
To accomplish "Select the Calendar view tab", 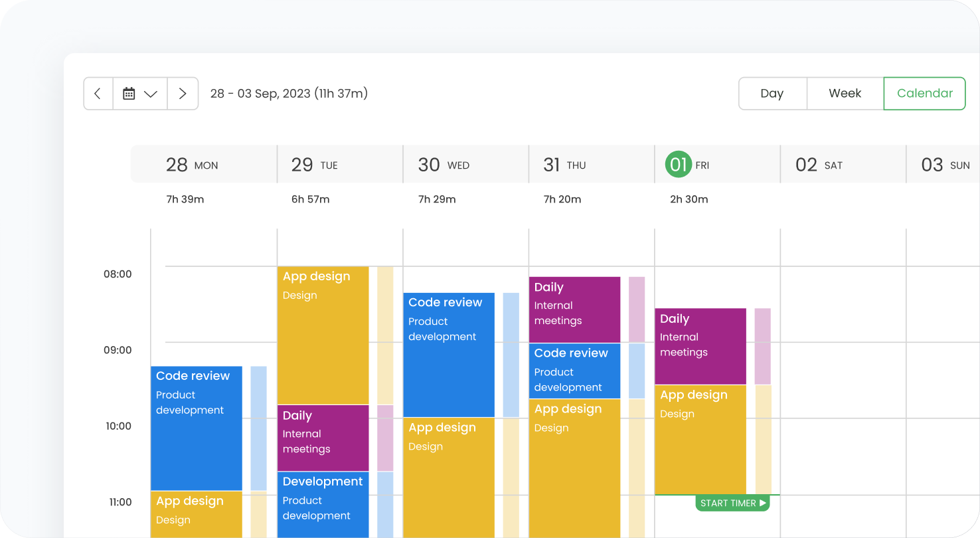I will (x=924, y=94).
